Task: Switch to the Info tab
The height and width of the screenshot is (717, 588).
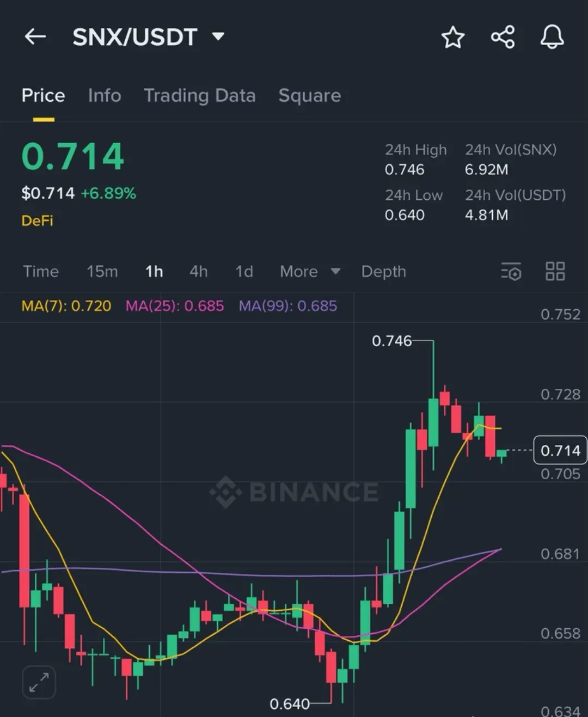Action: (x=105, y=95)
